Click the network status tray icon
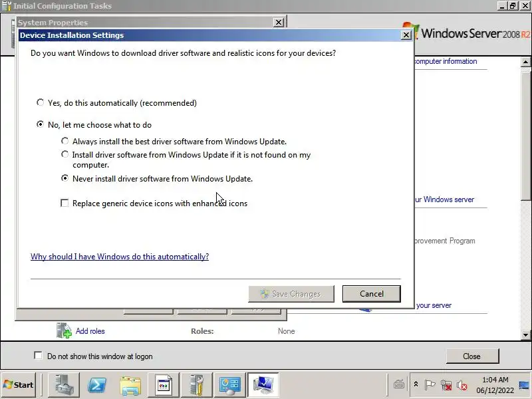Screen dimensions: 532x399 click(446, 385)
